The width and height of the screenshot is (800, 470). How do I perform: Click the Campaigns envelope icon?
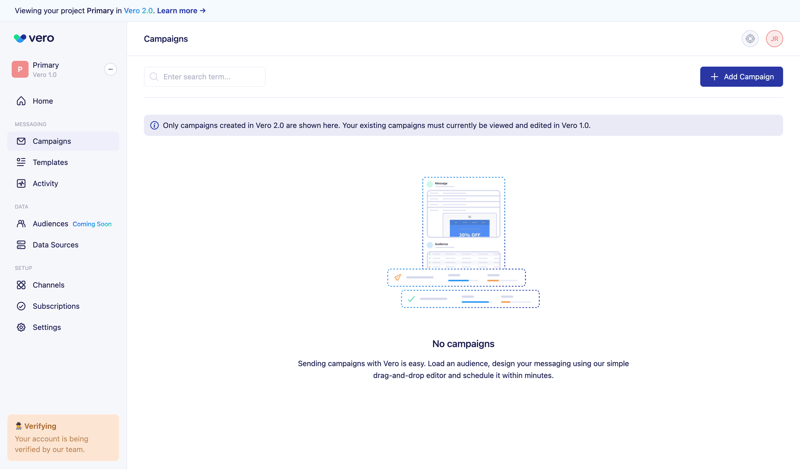click(21, 141)
